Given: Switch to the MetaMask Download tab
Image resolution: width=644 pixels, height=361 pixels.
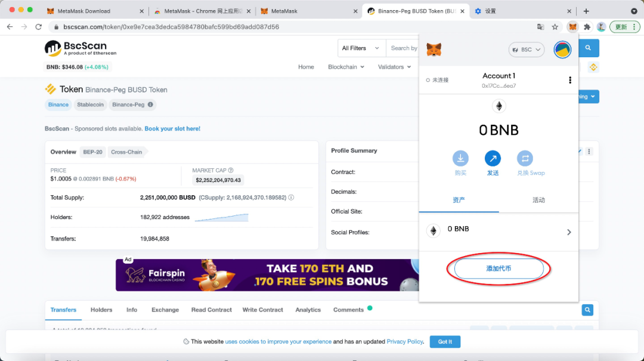Looking at the screenshot, I should pyautogui.click(x=95, y=11).
